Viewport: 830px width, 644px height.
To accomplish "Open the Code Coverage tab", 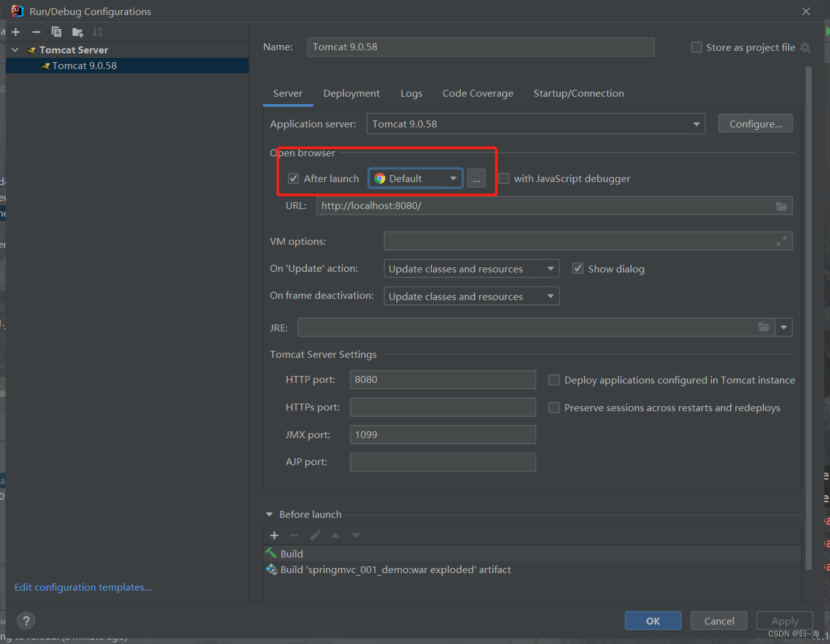I will click(478, 93).
